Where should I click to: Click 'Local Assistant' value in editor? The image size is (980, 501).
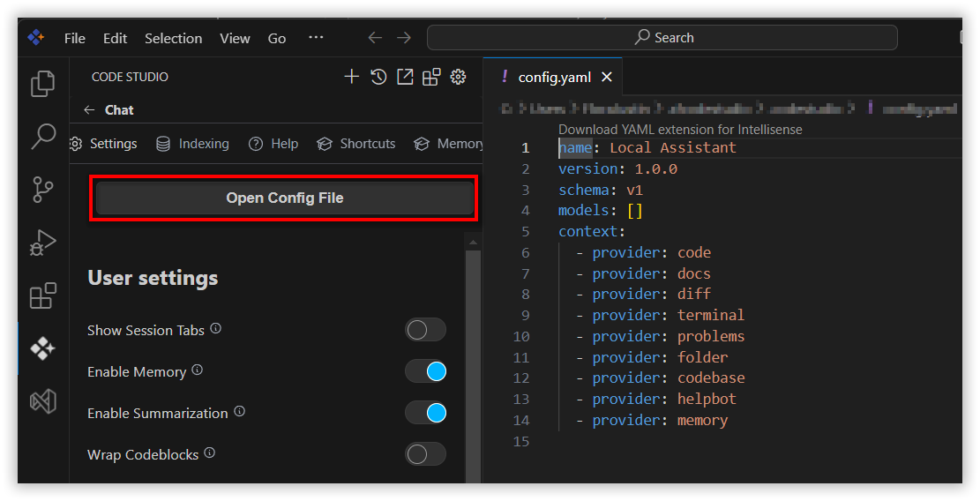coord(673,147)
